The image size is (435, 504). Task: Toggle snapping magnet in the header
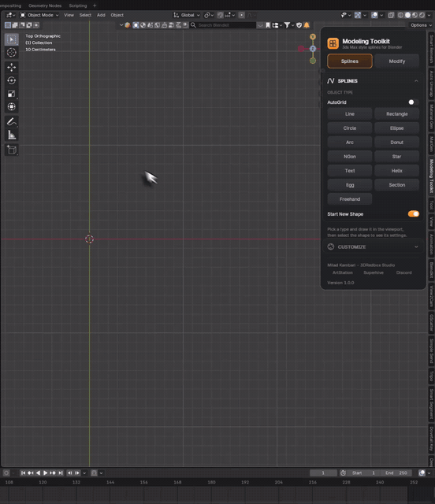click(x=220, y=15)
